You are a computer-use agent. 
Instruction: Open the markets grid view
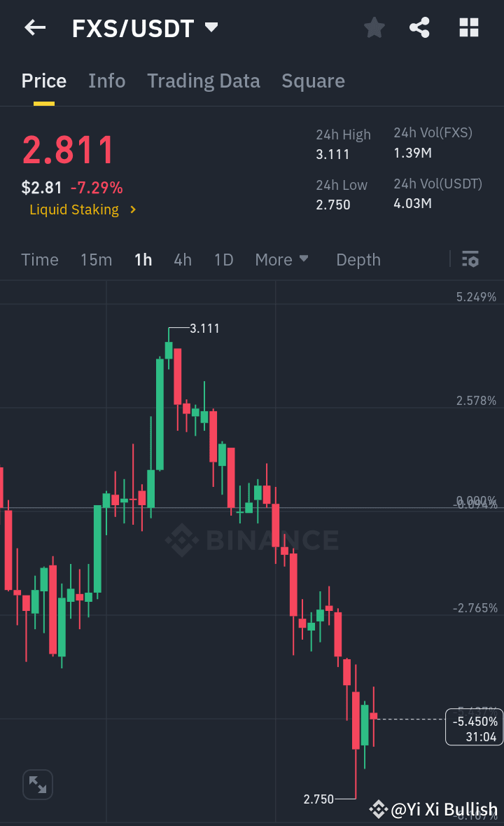point(468,27)
